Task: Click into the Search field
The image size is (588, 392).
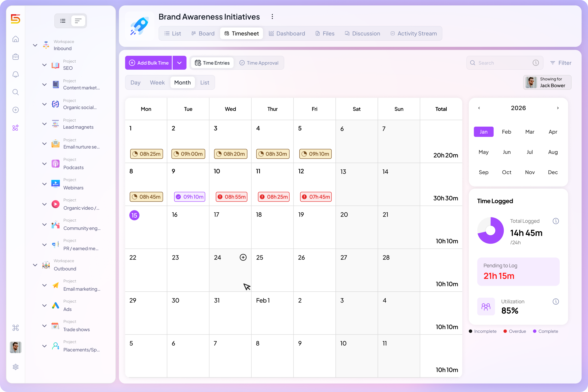Action: pos(505,63)
